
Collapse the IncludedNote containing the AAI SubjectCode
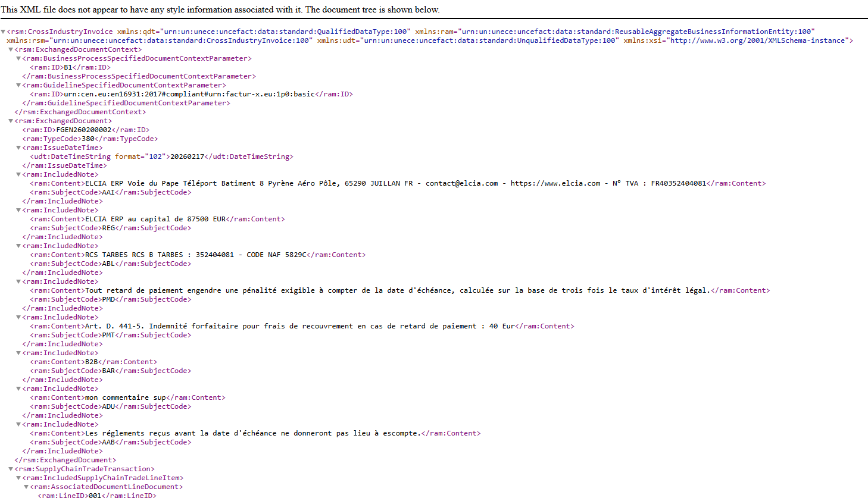click(18, 174)
